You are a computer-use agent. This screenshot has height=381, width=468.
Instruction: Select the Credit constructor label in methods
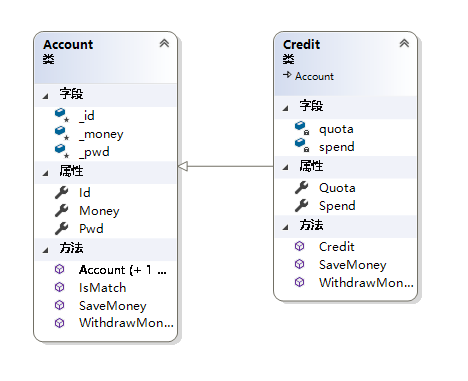337,247
